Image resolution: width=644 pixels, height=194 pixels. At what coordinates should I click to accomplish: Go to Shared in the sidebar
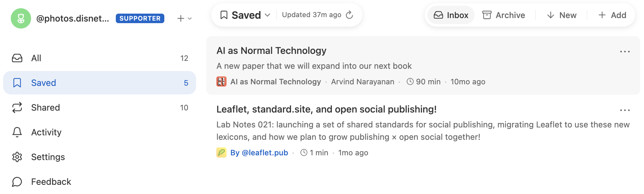pyautogui.click(x=45, y=107)
